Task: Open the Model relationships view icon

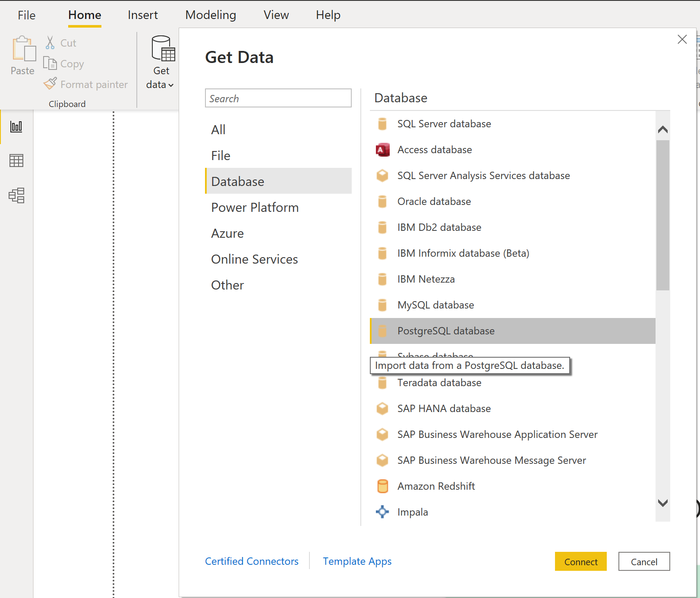Action: [x=16, y=195]
